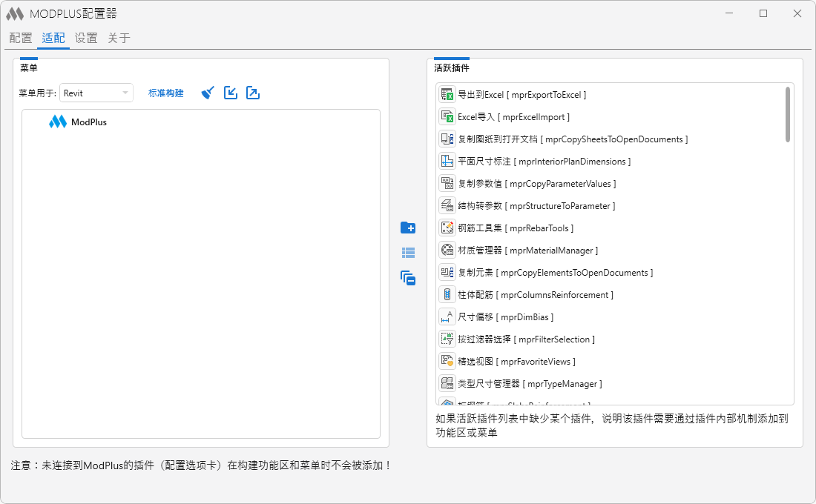Screen dimensions: 816x504
Task: Click the mprExcelImport plugin icon
Action: coord(447,117)
